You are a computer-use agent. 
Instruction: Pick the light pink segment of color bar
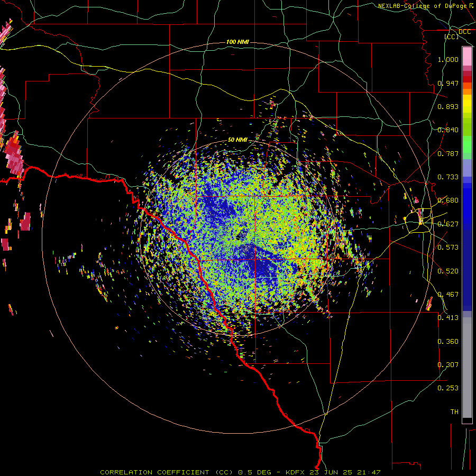[467, 57]
